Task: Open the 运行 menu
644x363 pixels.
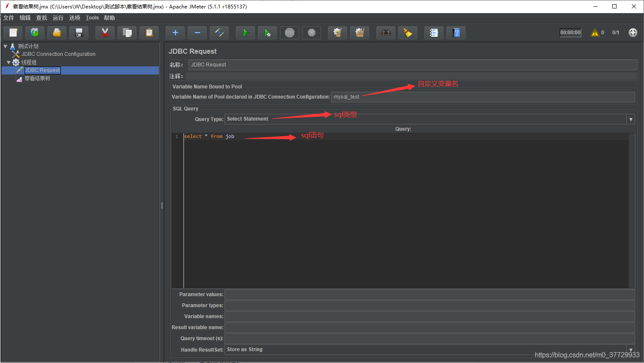Action: pos(58,18)
